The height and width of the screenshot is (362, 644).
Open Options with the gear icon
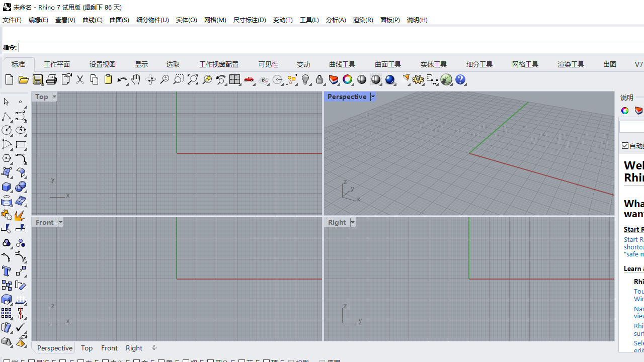pyautogui.click(x=418, y=79)
